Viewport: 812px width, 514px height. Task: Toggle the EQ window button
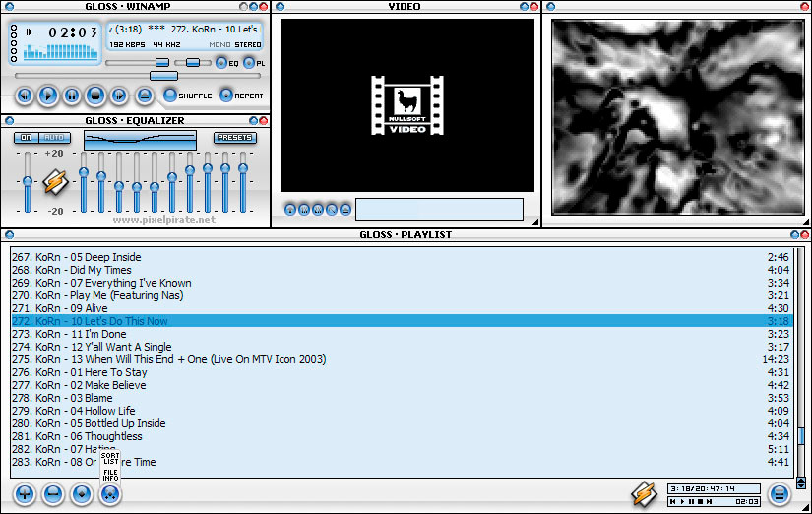(226, 63)
